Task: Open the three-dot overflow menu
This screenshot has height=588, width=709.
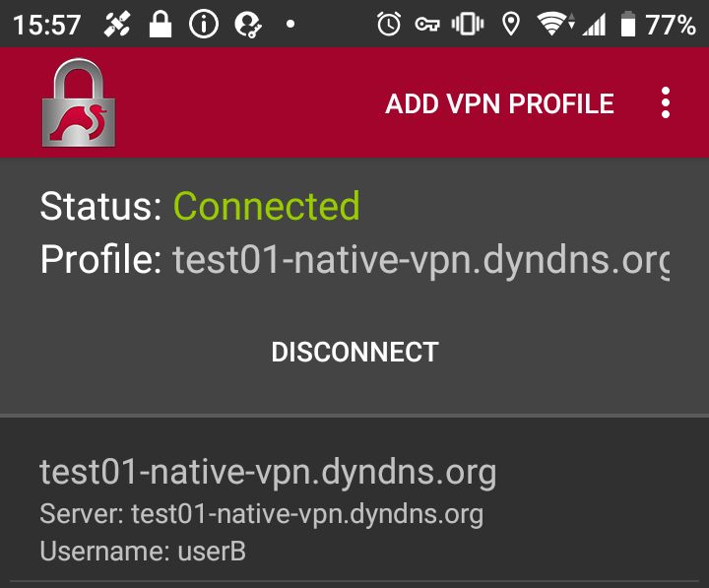Action: click(x=667, y=103)
